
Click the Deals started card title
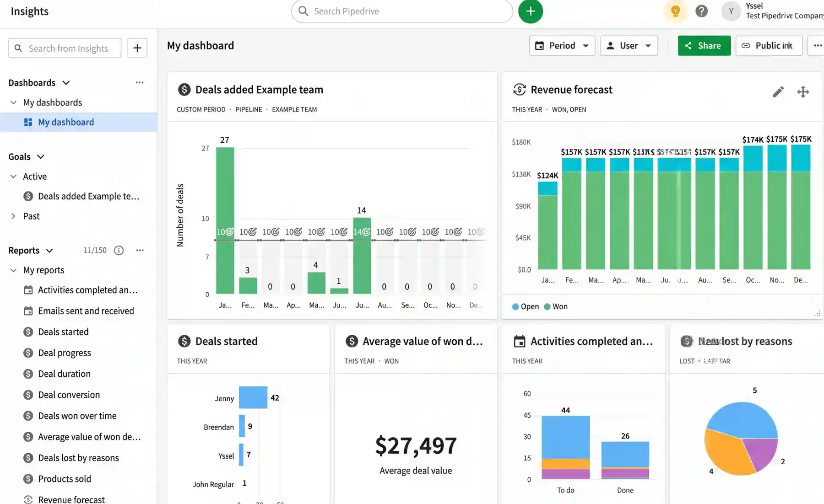pos(226,341)
